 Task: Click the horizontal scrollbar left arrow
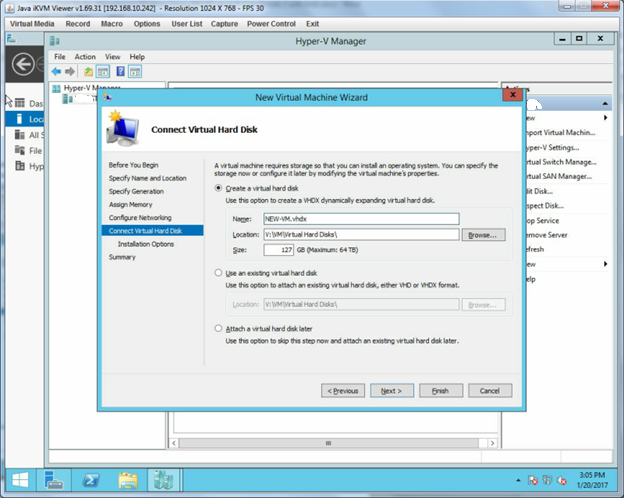click(174, 443)
